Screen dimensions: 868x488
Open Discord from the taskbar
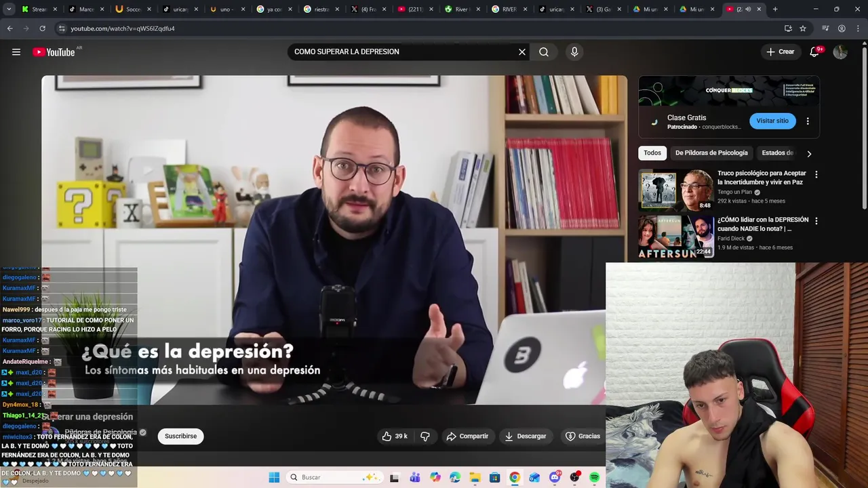[x=555, y=477]
